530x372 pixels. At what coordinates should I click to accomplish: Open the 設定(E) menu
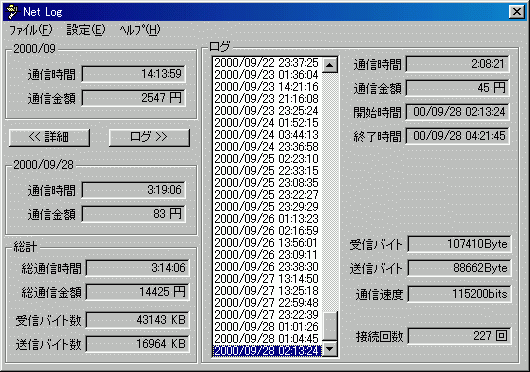(x=86, y=30)
